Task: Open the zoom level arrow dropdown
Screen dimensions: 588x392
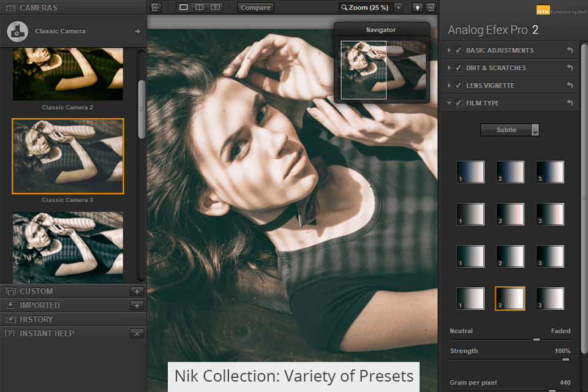Action: point(398,7)
